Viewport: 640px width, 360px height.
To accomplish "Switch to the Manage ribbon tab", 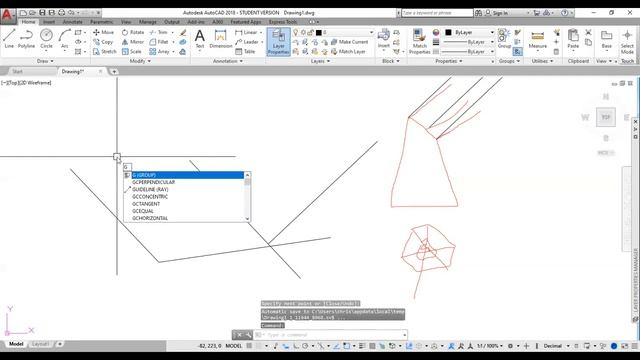I will pos(148,22).
